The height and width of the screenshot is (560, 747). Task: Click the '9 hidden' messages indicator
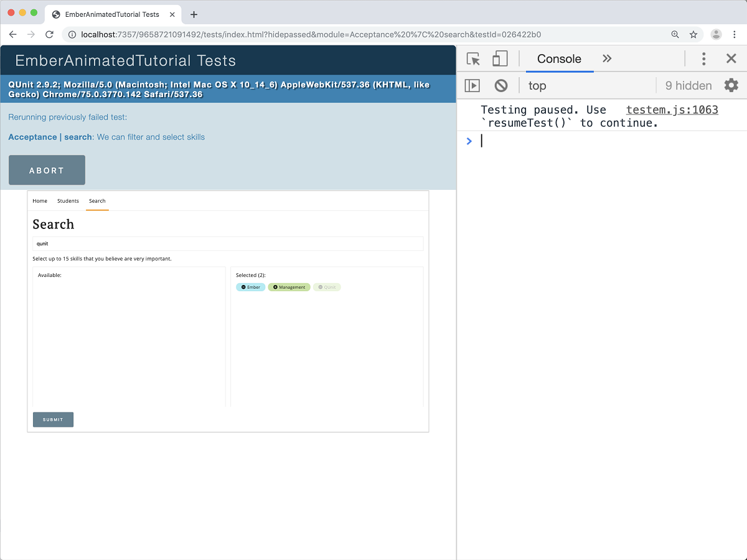[x=688, y=86]
